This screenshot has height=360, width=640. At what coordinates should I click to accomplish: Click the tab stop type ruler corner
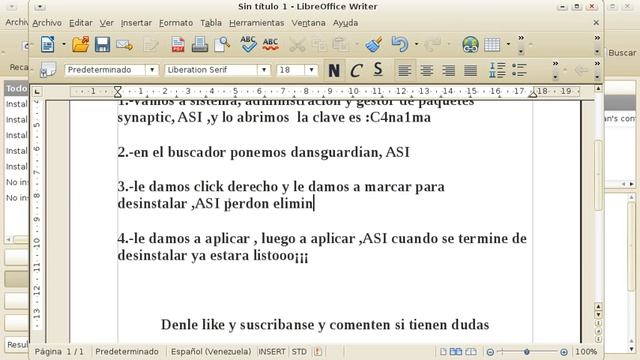pos(37,92)
